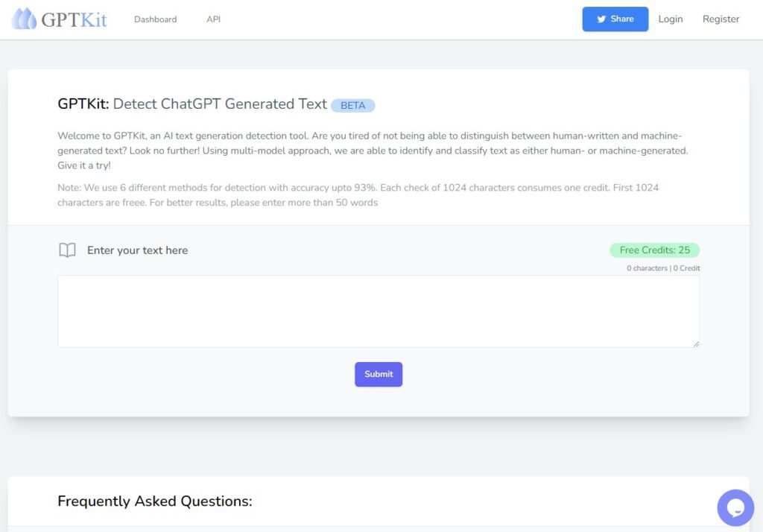This screenshot has height=532, width=763.
Task: Click the Register link
Action: [x=720, y=19]
